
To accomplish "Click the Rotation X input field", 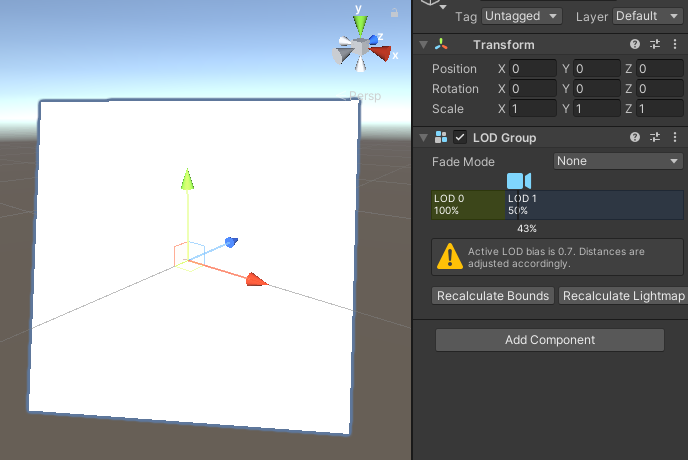I will point(533,89).
